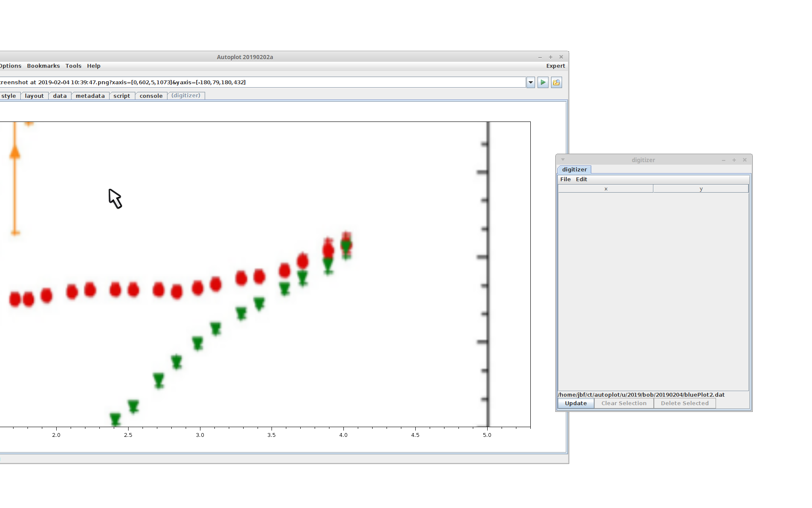This screenshot has height=508, width=812.
Task: Click the 2.5 x-axis tick label
Action: pos(128,435)
